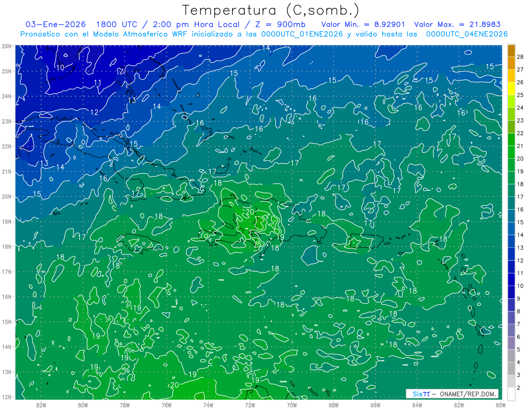Click the '78W' longitude axis label
This screenshot has width=532, height=411.
click(x=125, y=405)
